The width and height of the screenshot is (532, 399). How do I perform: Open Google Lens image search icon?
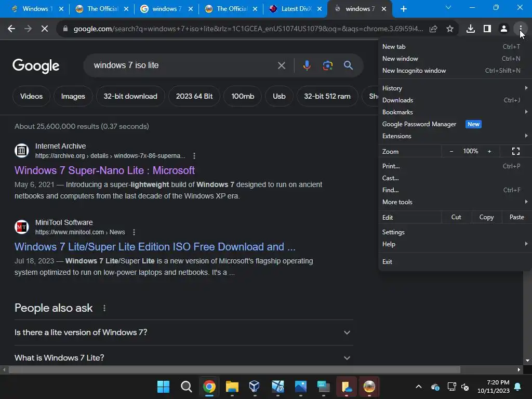(x=328, y=65)
